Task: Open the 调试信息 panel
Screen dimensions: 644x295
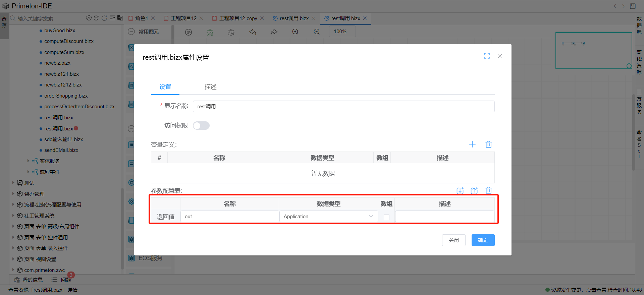Action: (x=29, y=280)
